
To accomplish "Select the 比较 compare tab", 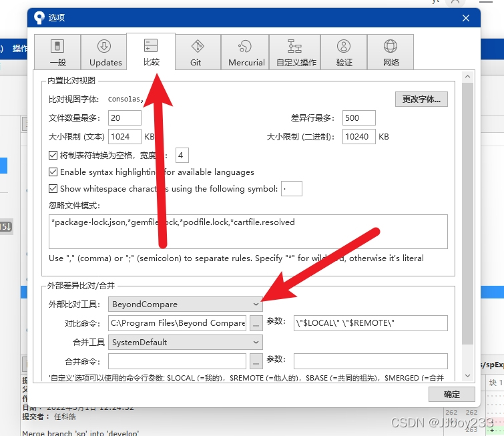I will [x=151, y=51].
